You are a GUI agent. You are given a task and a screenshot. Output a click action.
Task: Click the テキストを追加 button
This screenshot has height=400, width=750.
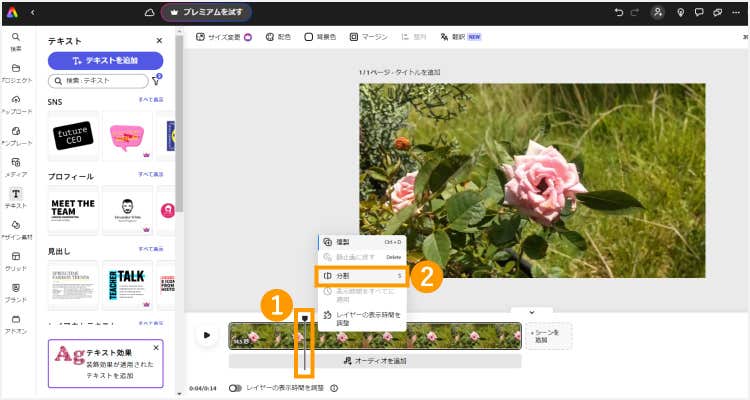(105, 61)
